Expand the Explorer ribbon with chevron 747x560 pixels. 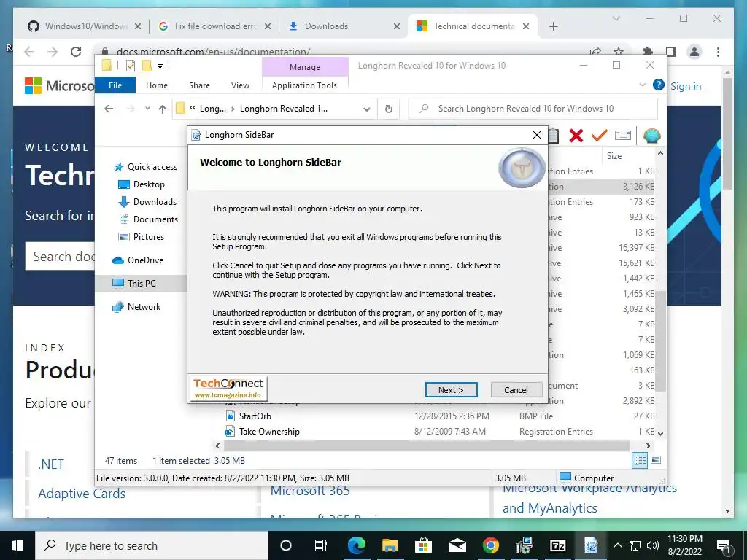point(642,85)
